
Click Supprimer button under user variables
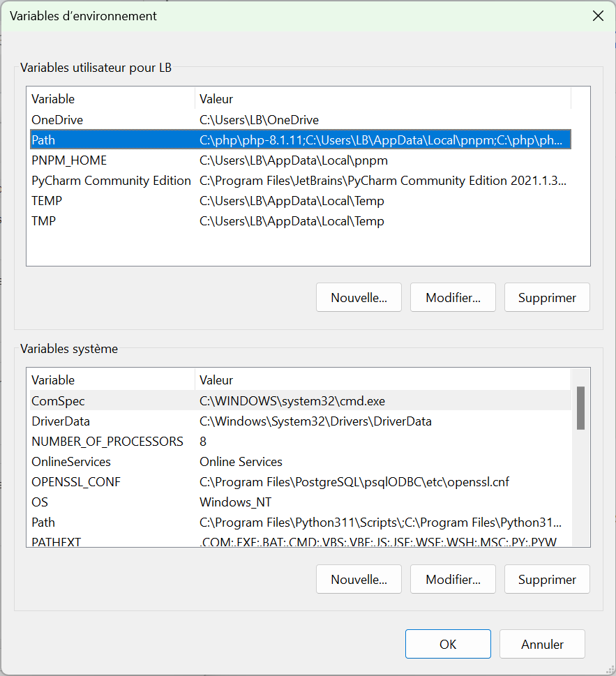click(547, 297)
